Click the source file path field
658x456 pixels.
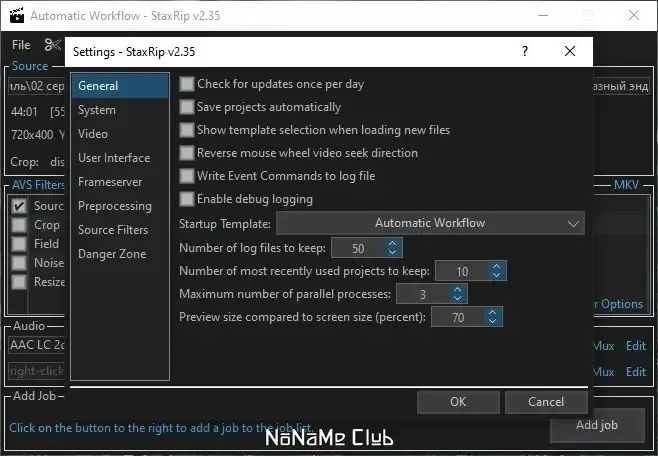pyautogui.click(x=37, y=86)
